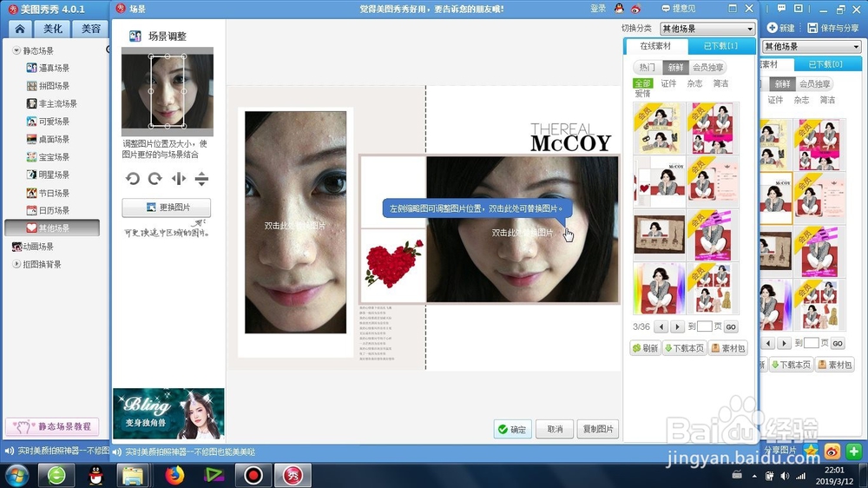Select the 会员独享 filter in scene dialog
This screenshot has width=868, height=488.
tap(707, 67)
